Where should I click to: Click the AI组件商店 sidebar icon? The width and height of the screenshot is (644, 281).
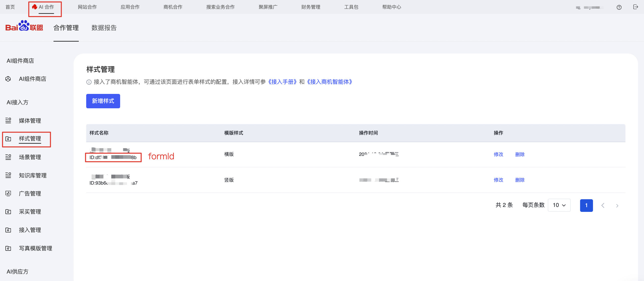[8, 79]
